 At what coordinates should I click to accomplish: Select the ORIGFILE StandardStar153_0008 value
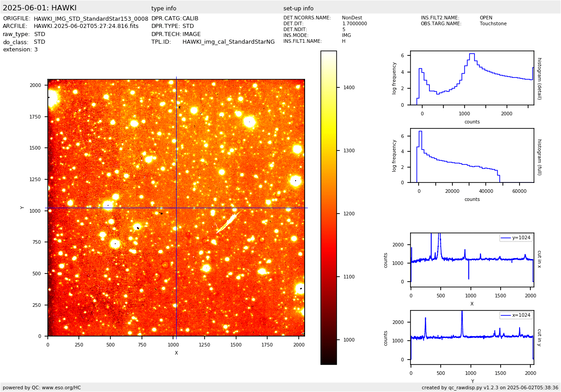91,18
